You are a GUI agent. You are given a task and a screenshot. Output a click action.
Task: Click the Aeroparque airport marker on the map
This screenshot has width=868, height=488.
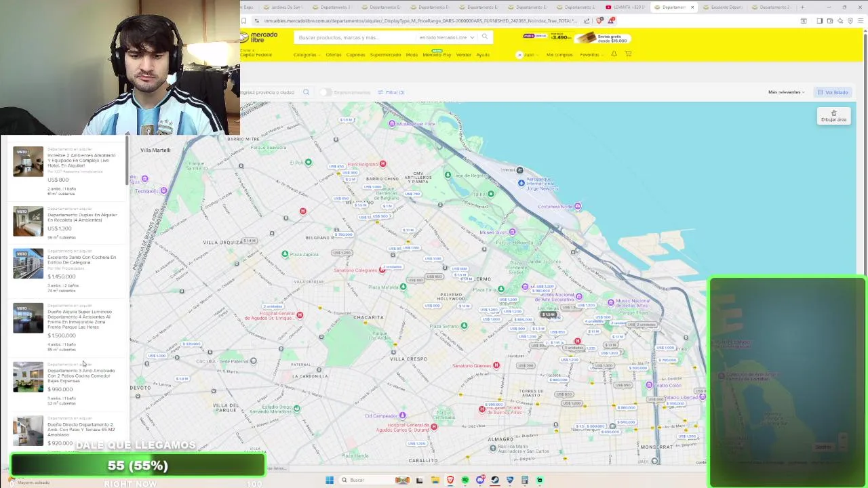521,183
